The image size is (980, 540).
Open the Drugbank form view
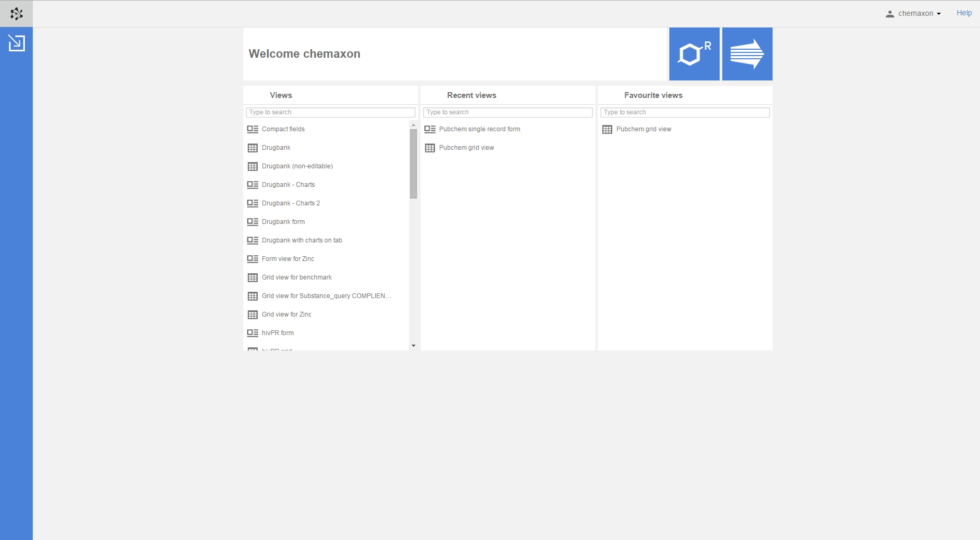[x=283, y=221]
